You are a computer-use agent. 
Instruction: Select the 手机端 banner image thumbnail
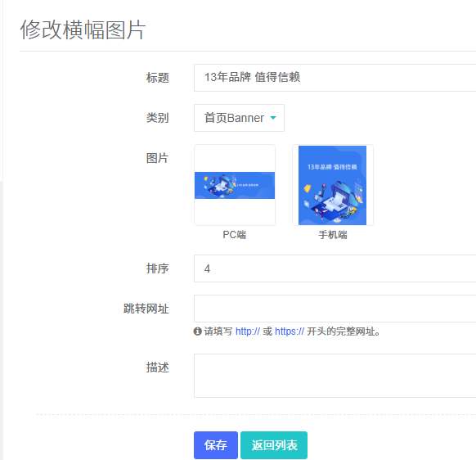[x=333, y=185]
